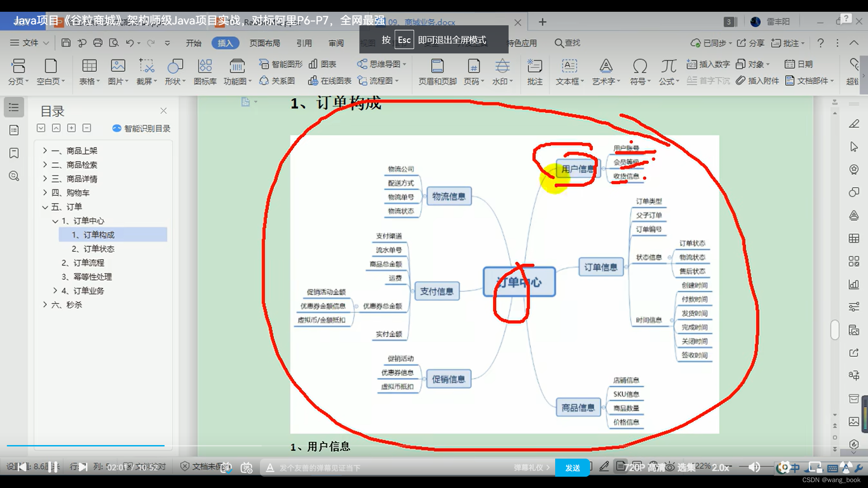868x488 pixels.
Task: Click the 查找 search button
Action: click(x=567, y=43)
